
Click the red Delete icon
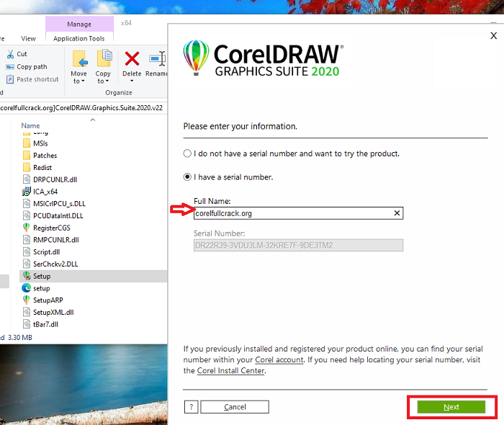pos(132,58)
